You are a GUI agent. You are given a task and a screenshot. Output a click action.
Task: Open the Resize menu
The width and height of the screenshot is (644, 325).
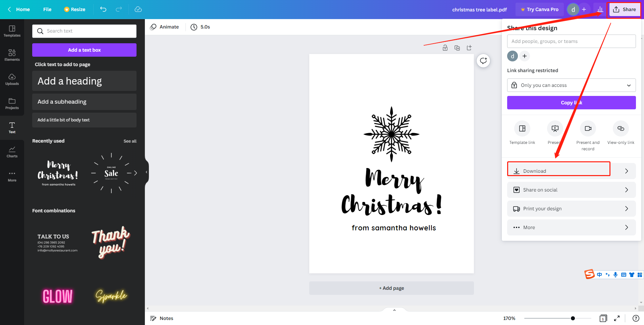74,9
